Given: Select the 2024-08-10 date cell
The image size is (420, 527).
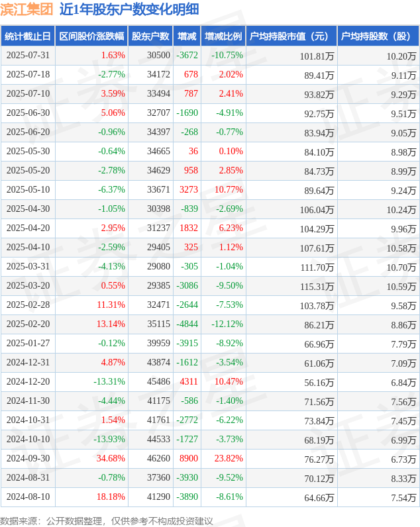Looking at the screenshot, I should pyautogui.click(x=28, y=497).
